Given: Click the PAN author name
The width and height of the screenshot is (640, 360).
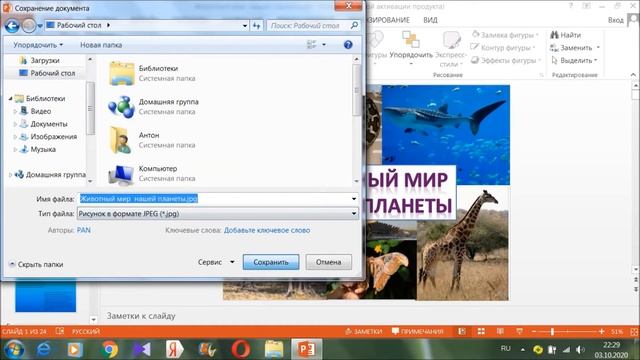Looking at the screenshot, I should click(84, 230).
